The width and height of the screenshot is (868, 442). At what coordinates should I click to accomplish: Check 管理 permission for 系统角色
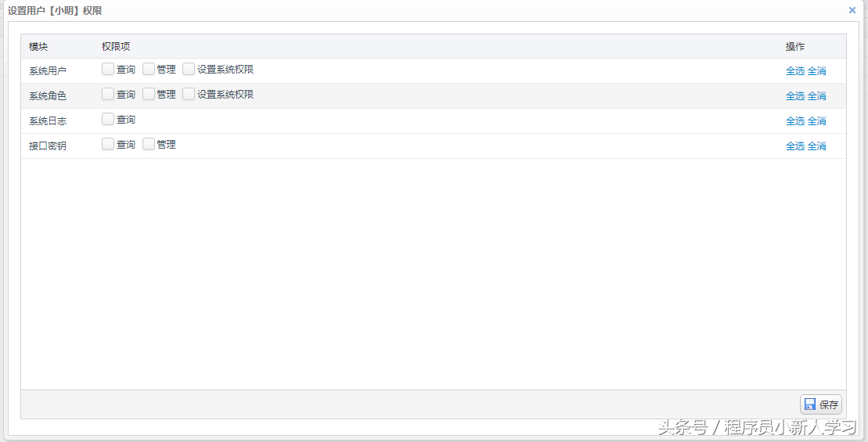(x=149, y=94)
